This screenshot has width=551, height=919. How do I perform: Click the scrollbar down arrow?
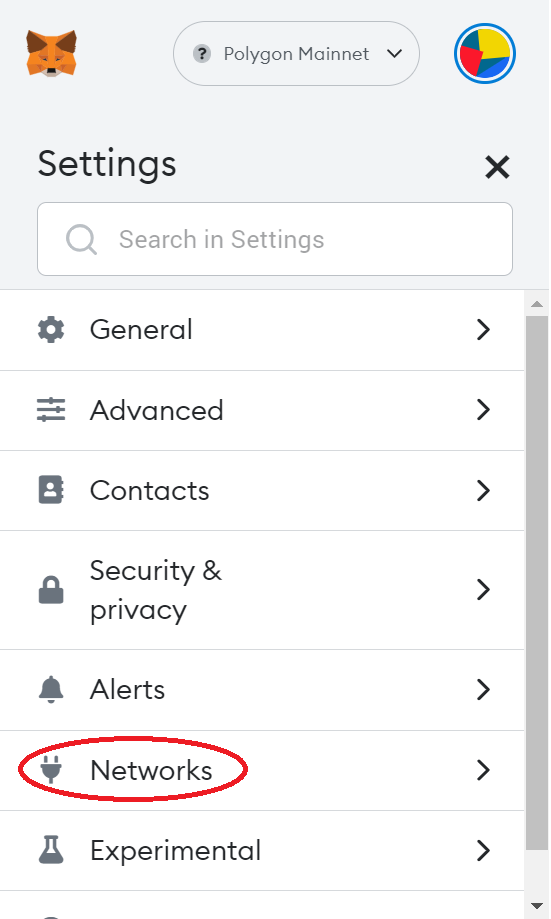coord(536,906)
